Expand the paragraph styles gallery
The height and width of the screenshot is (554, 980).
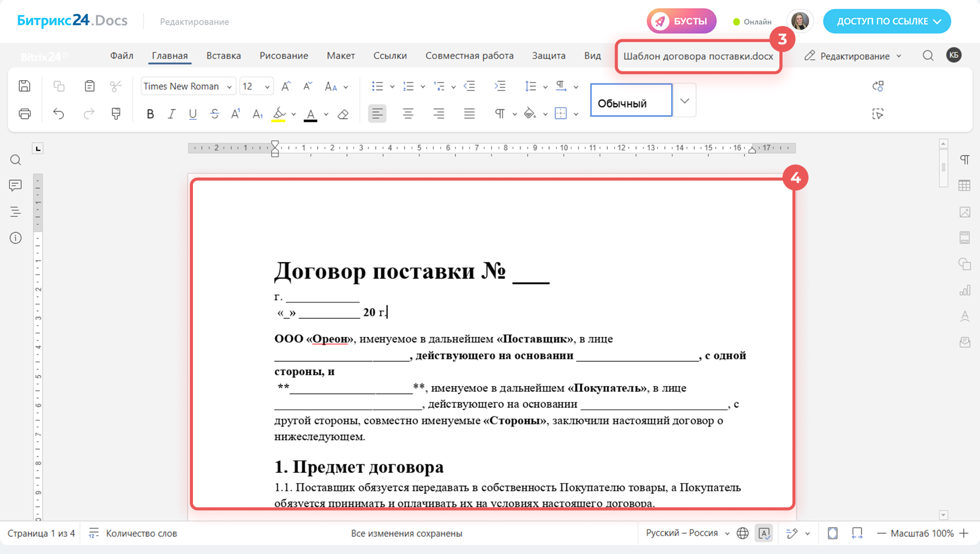coord(684,100)
